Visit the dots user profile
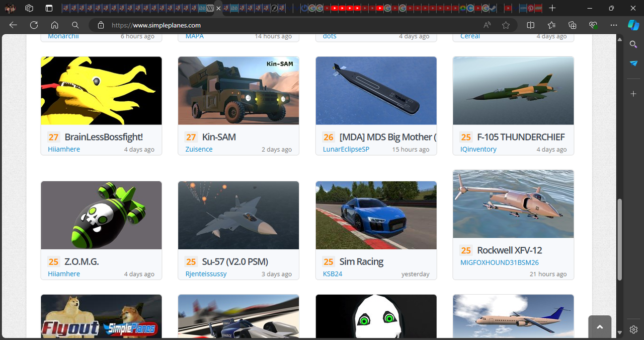 330,36
